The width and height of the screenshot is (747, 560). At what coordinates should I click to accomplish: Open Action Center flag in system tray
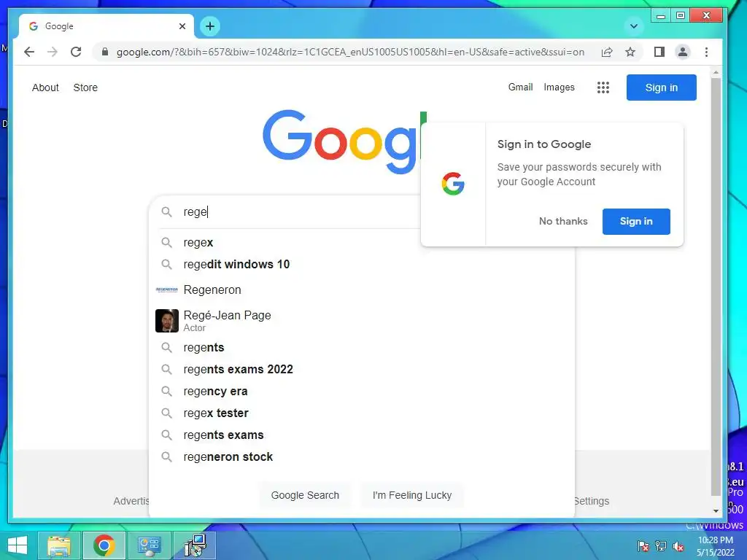tap(643, 546)
